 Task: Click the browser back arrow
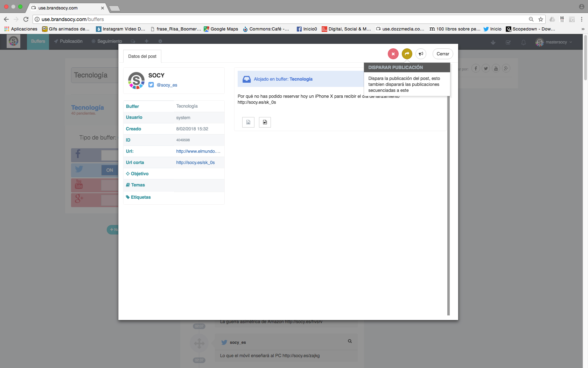(6, 19)
